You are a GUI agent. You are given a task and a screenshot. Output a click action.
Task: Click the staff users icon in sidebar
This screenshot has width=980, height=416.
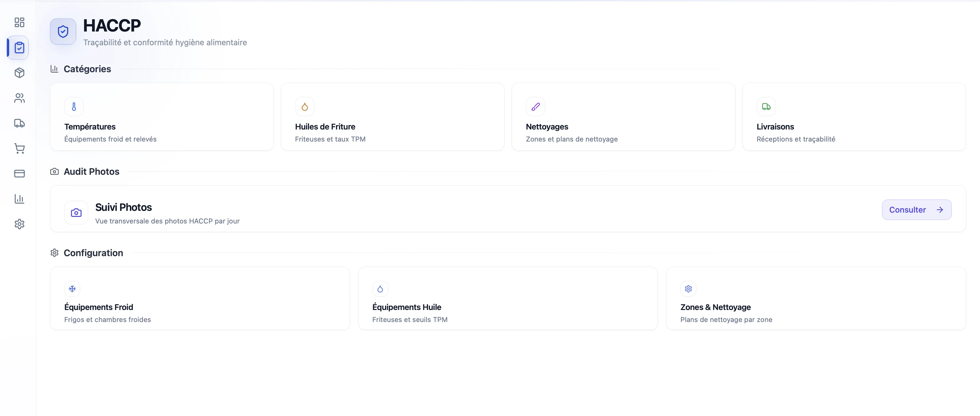[x=19, y=98]
